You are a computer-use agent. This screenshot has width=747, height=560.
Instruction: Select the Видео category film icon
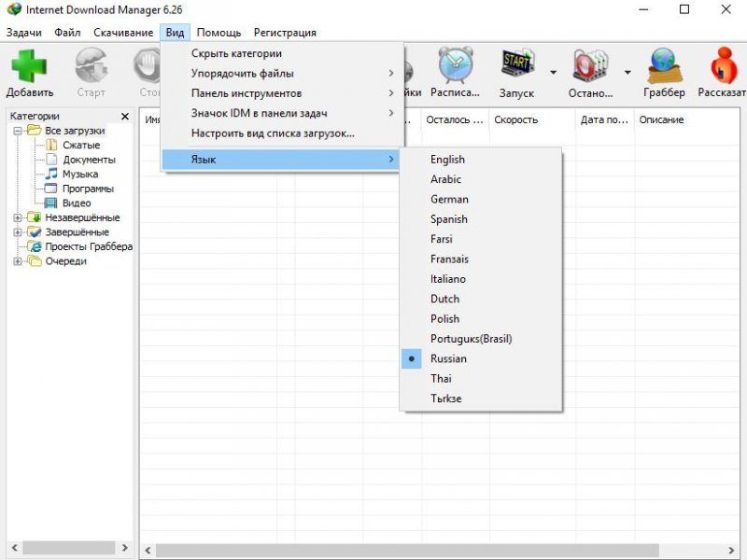51,203
